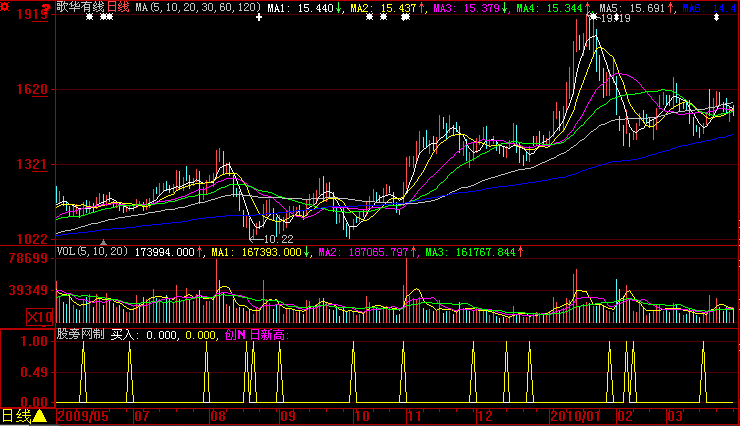
Task: Select the 股旁网制 indicator title
Action: [80, 334]
